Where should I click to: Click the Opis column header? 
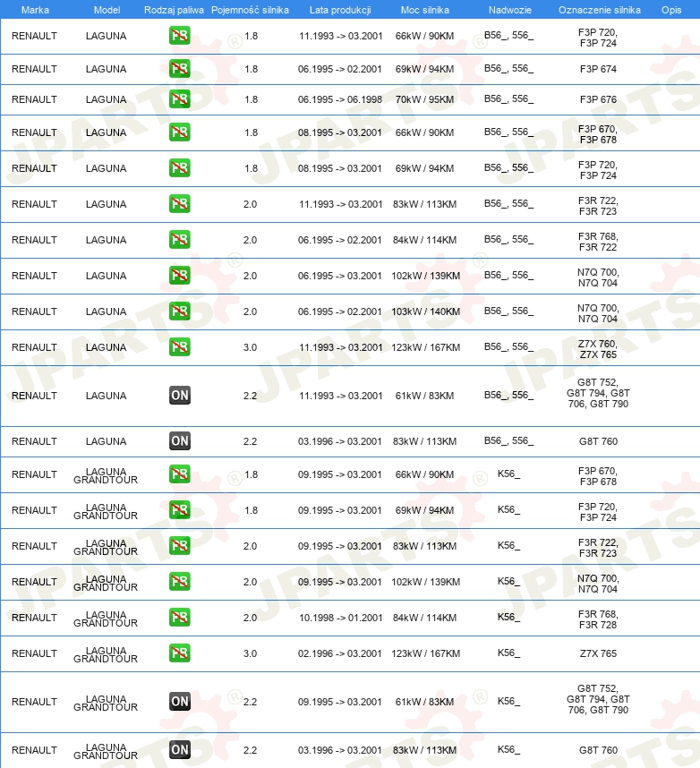coord(671,10)
